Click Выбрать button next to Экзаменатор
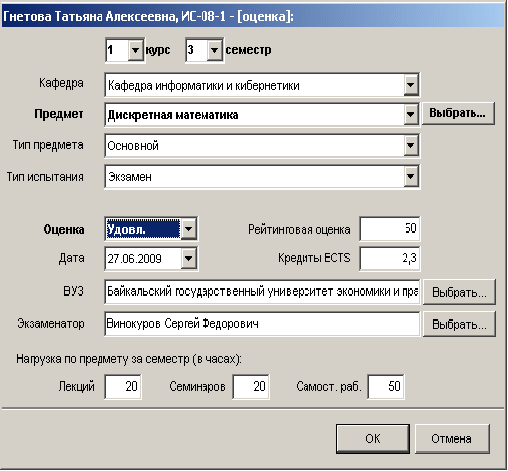Viewport: 508px width, 471px height. tap(459, 324)
